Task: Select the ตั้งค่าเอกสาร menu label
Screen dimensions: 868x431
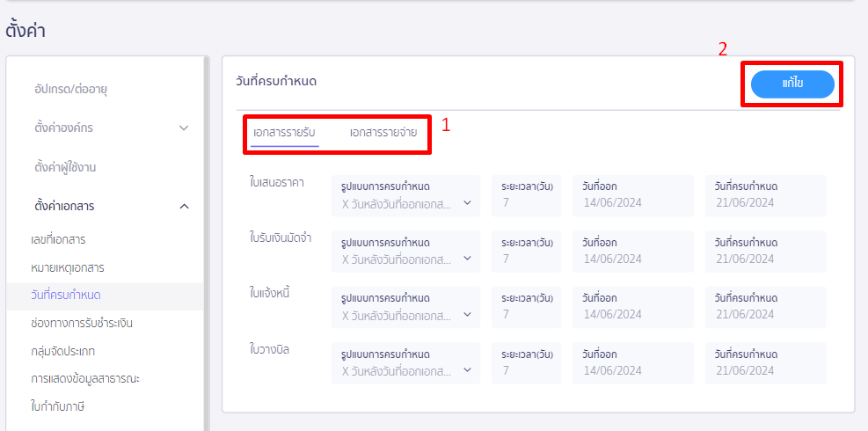Action: (64, 206)
